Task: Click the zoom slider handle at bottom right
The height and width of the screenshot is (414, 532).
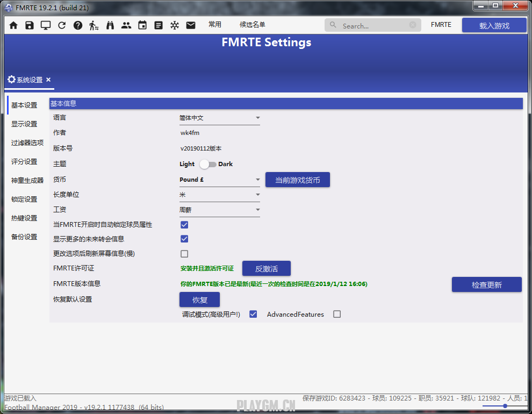Action: (505, 406)
